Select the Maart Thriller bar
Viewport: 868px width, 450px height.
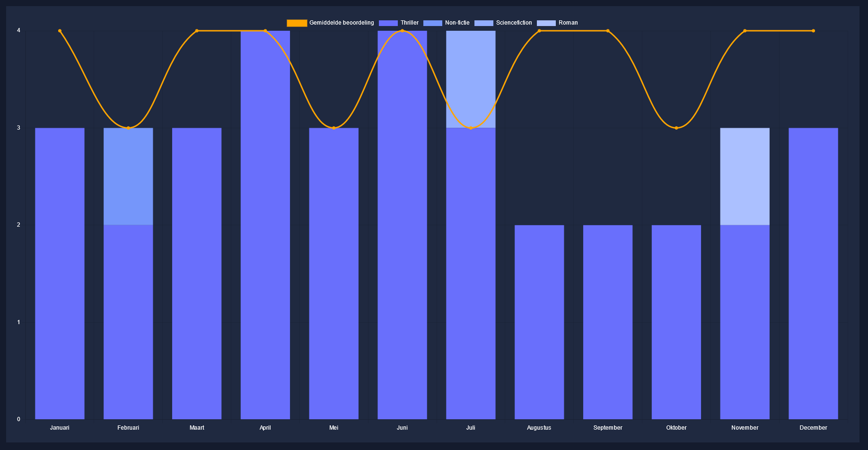pos(197,274)
